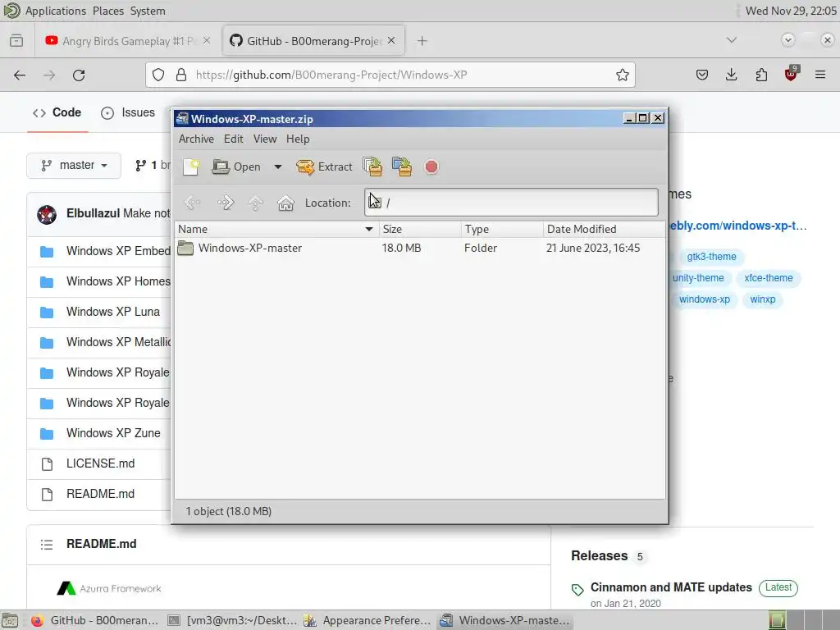Click the 18.0 MB size cell
The image size is (840, 630).
(401, 248)
